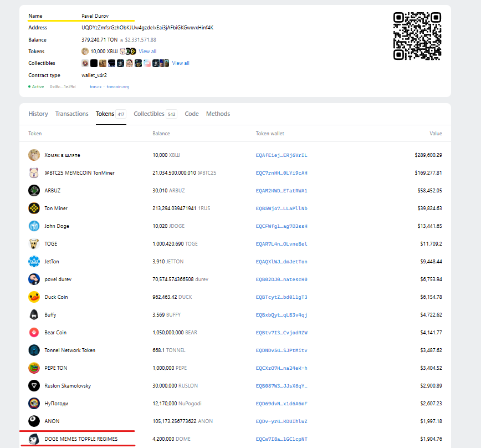Open token wallet EQB02DJ0…natescK0

(x=282, y=279)
